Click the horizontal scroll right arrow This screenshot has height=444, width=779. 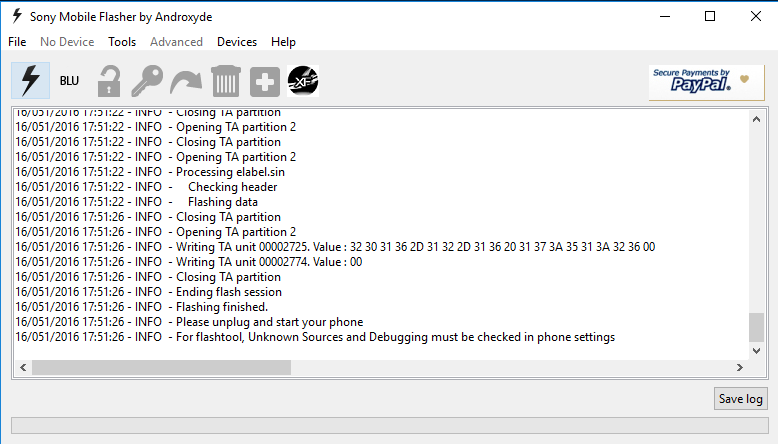pyautogui.click(x=740, y=368)
